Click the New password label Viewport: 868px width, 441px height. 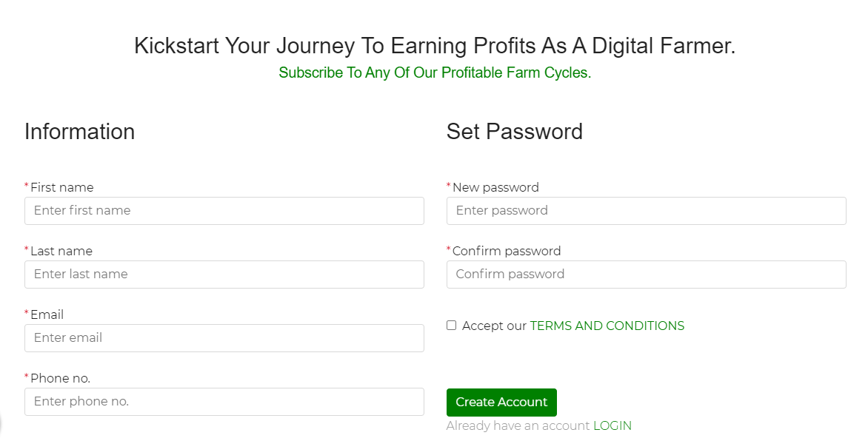click(495, 188)
